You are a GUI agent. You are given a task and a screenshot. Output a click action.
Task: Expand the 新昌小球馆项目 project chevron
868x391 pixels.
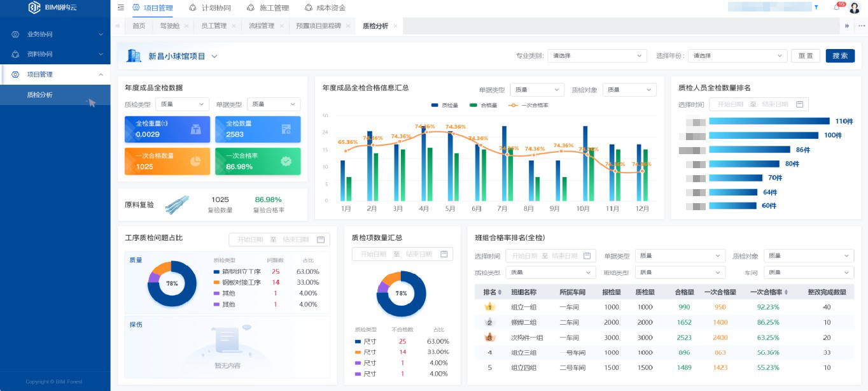[214, 56]
